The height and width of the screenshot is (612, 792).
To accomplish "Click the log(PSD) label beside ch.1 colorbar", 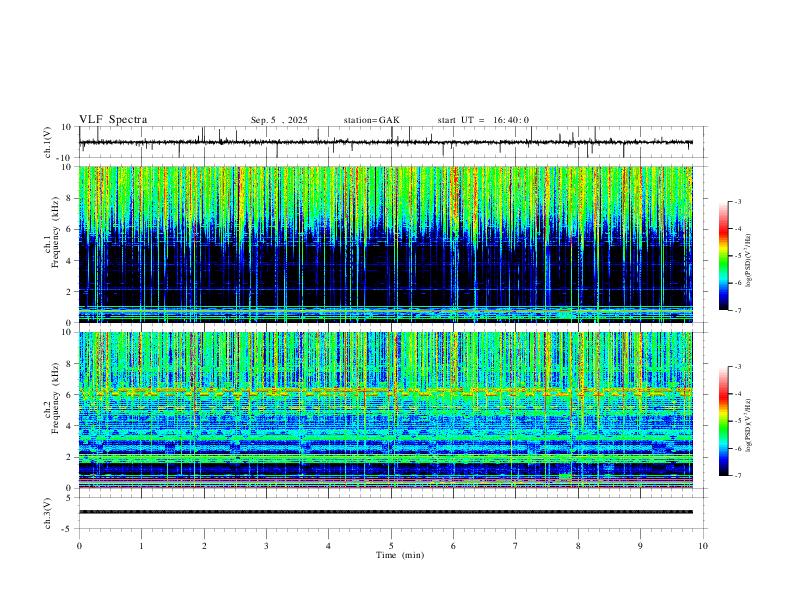I will click(x=748, y=260).
